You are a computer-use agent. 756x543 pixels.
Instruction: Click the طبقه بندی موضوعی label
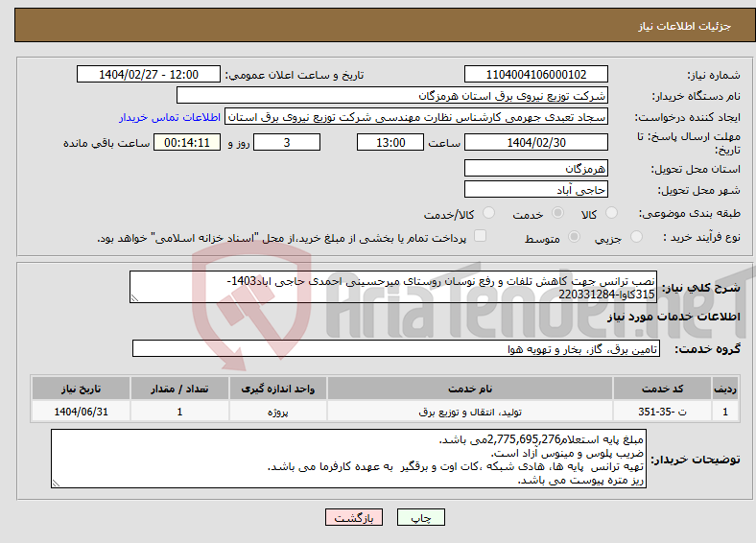click(x=690, y=213)
